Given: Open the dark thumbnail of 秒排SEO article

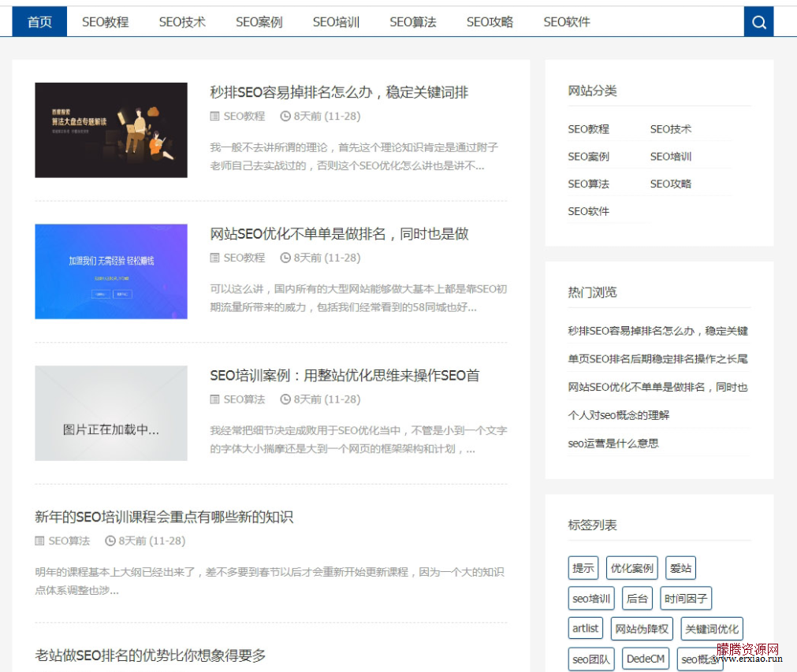Looking at the screenshot, I should coord(111,130).
